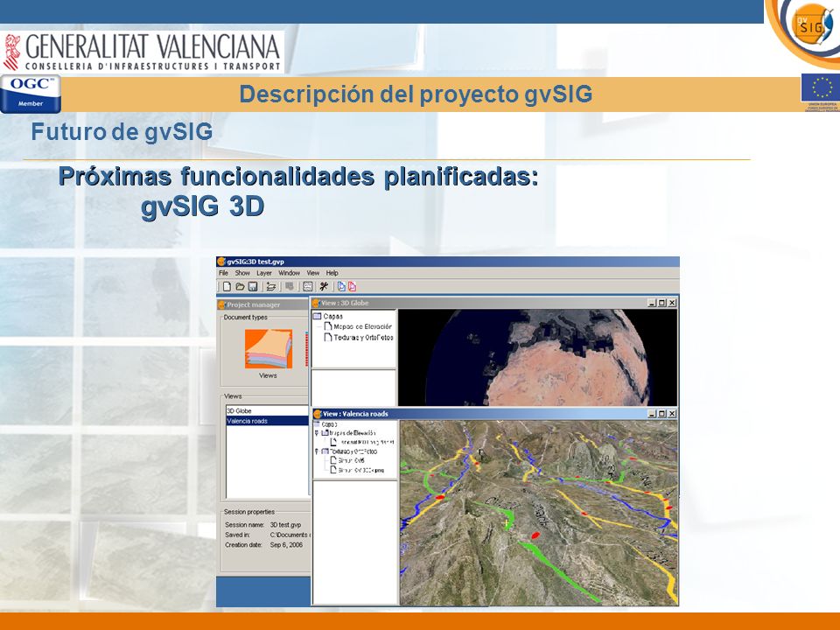Click the terrain map in Valencia roads view
Viewport: 840px width, 630px height.
(x=539, y=513)
